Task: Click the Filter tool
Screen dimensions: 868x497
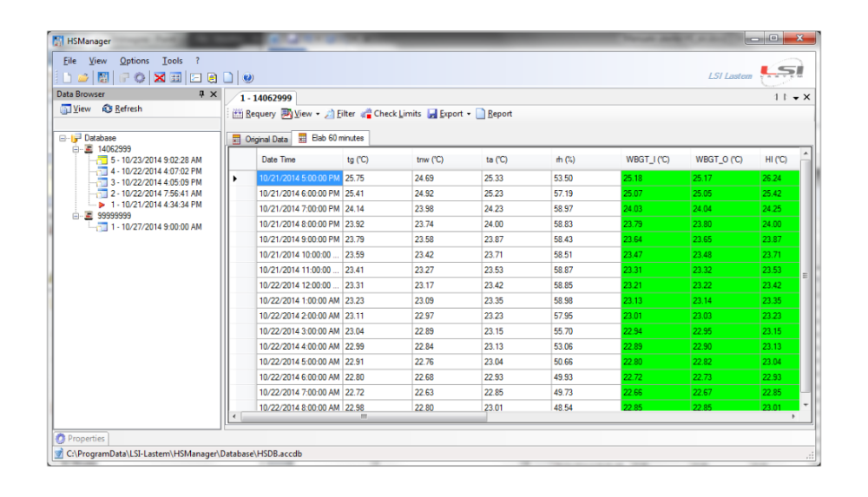Action: [340, 114]
